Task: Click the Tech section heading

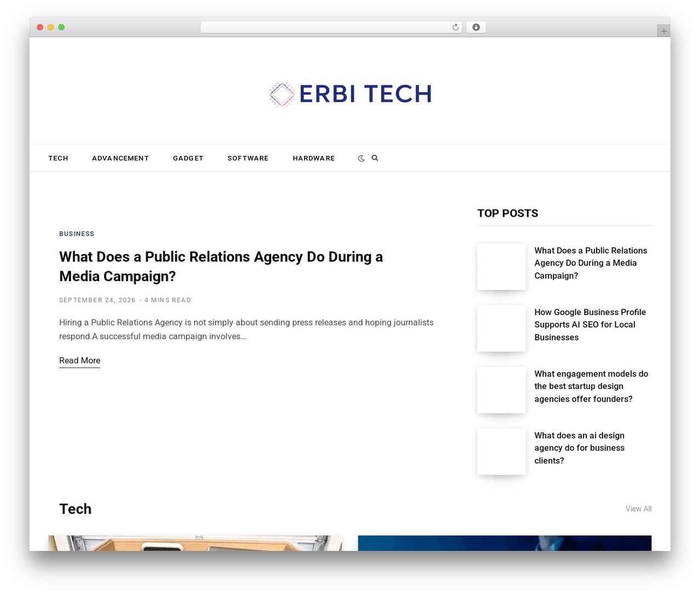Action: pyautogui.click(x=75, y=509)
